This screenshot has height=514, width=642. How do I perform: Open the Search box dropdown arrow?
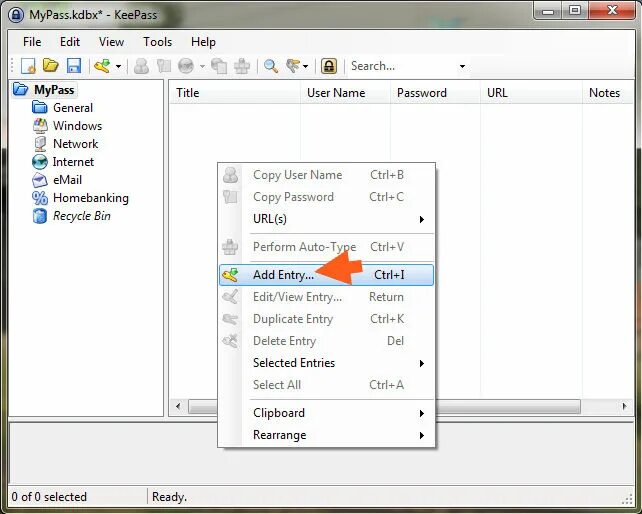click(x=462, y=66)
